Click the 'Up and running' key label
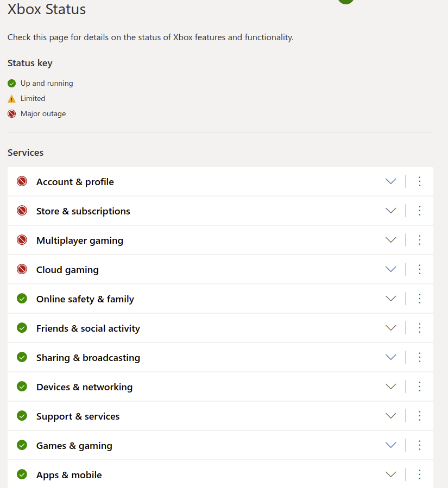 [47, 84]
